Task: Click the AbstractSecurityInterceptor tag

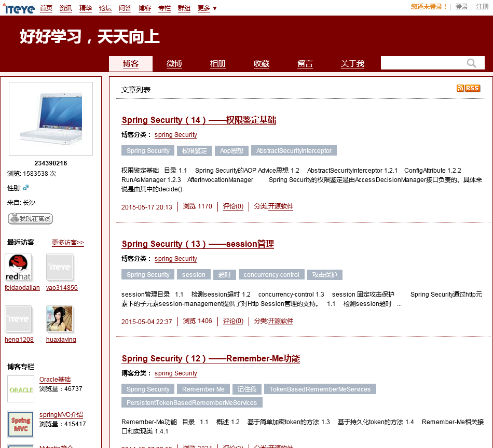Action: tap(294, 151)
